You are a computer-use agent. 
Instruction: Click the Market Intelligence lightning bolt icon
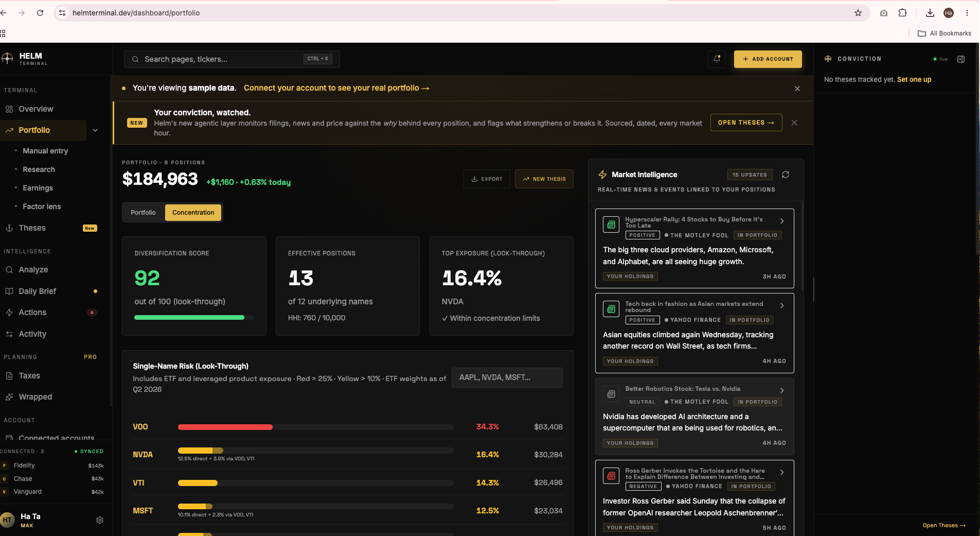coord(602,175)
